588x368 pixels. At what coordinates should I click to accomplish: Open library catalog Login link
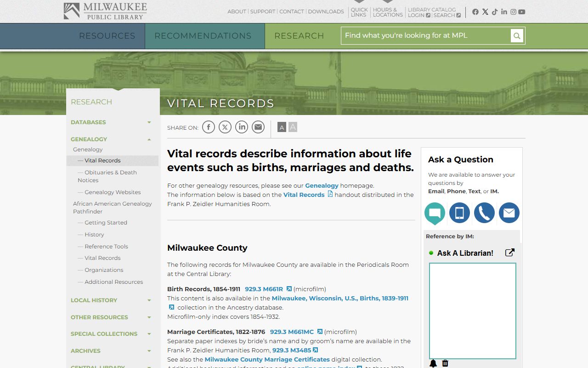tap(419, 15)
